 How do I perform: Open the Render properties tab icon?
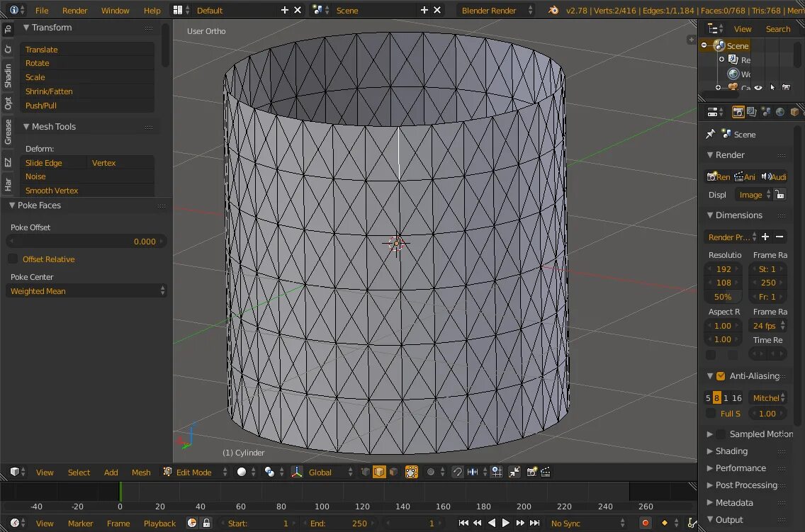click(738, 112)
